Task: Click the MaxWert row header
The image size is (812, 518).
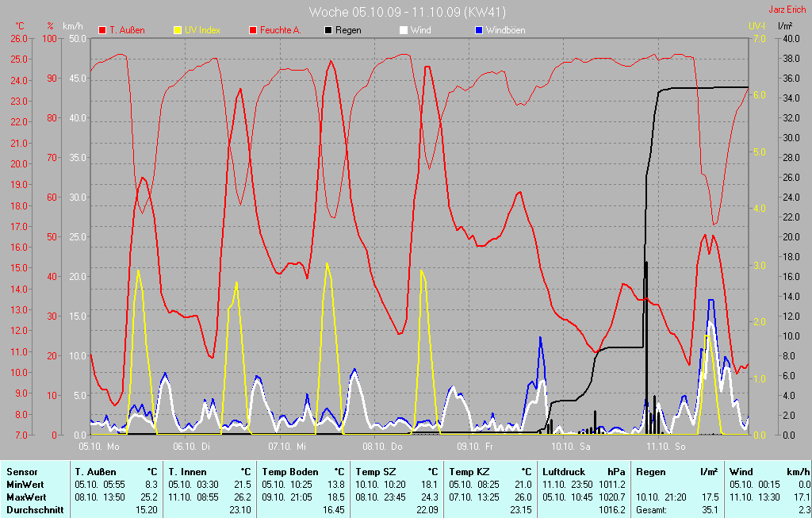Action: point(26,497)
